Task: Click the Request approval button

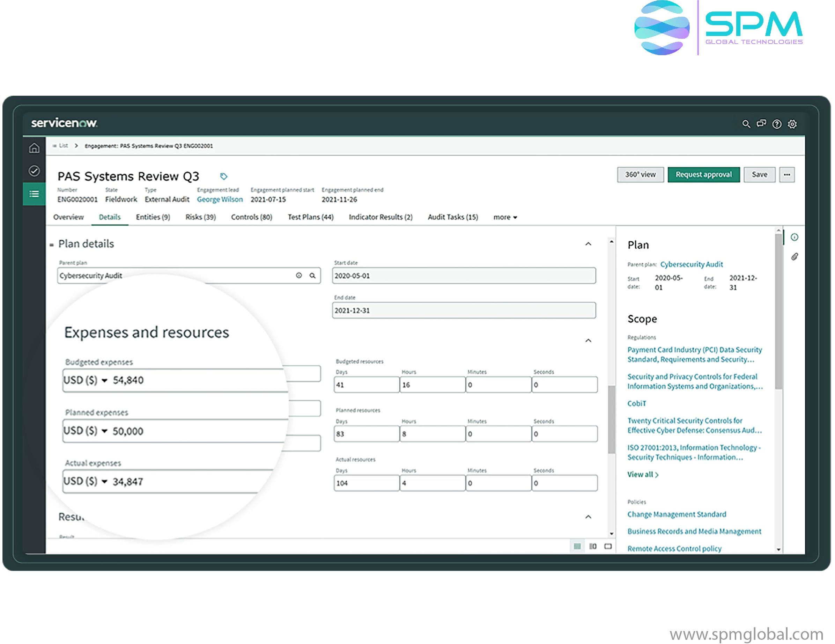Action: pos(703,174)
